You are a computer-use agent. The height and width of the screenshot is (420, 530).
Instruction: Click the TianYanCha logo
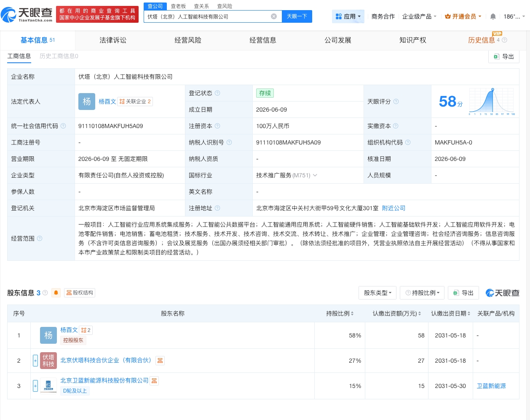pyautogui.click(x=27, y=15)
